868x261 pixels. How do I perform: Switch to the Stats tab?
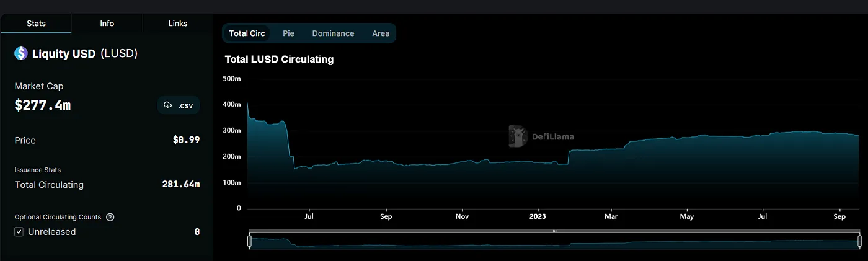[x=36, y=24]
